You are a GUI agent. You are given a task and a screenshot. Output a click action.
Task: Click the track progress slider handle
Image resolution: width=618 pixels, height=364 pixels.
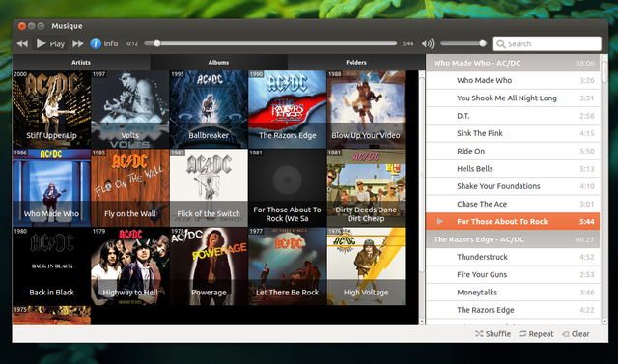pos(156,42)
